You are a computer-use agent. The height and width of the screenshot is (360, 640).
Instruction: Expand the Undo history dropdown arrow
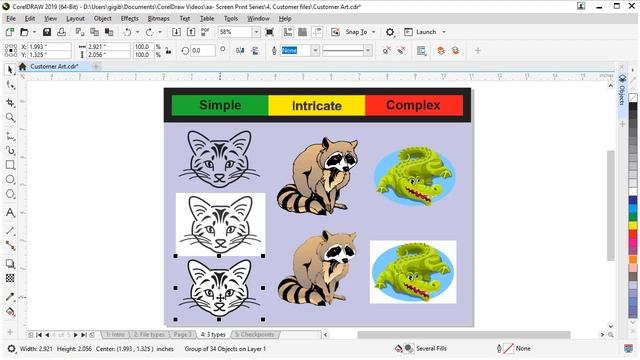(138, 32)
